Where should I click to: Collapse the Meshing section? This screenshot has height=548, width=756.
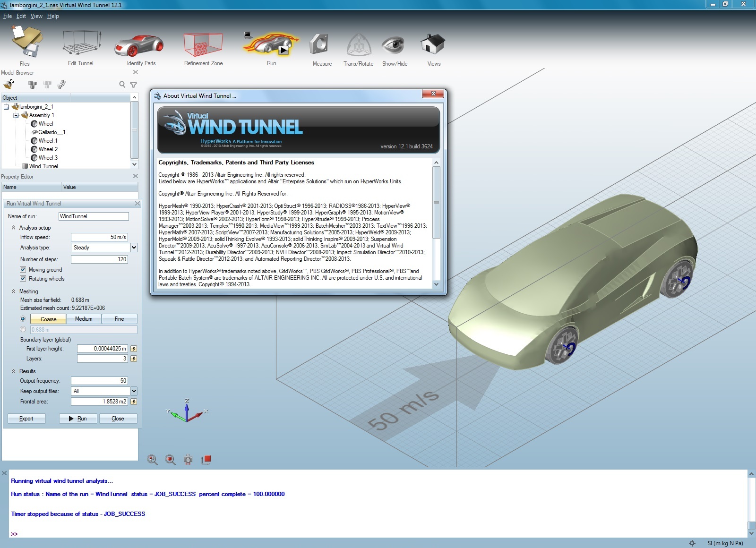(x=14, y=291)
